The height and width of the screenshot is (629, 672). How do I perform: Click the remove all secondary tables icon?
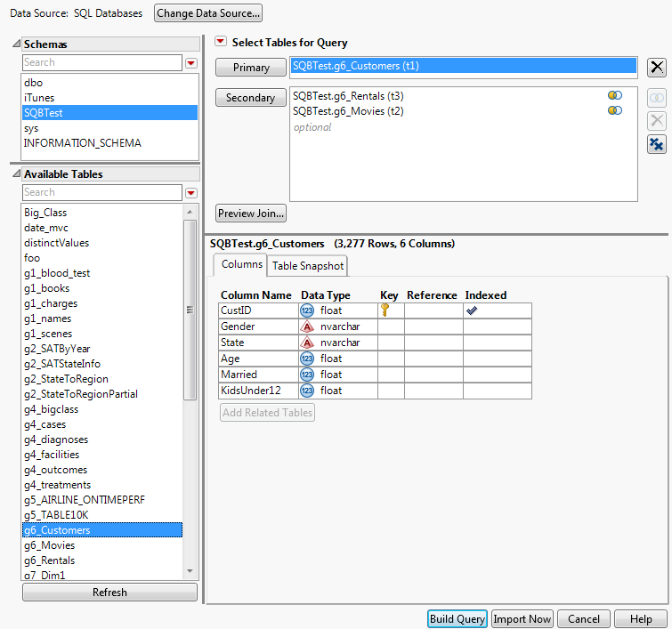click(656, 144)
